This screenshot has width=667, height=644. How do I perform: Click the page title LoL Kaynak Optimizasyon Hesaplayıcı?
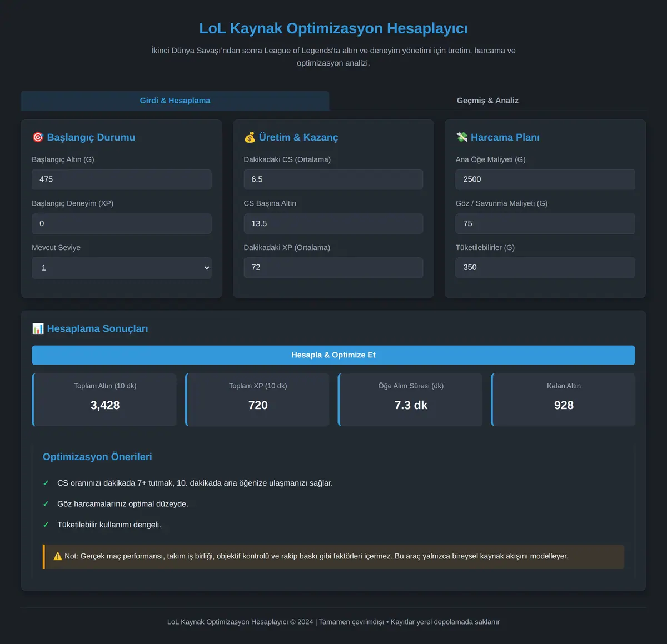click(x=333, y=28)
